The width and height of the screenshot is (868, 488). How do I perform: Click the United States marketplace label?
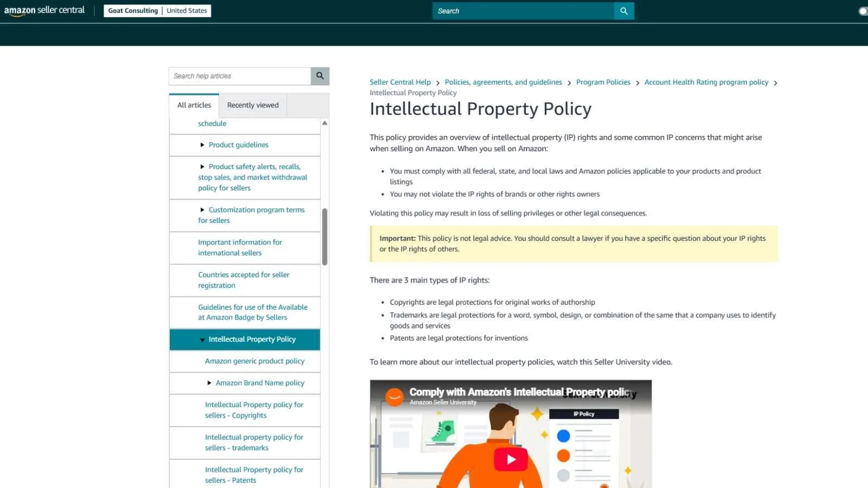click(x=187, y=11)
